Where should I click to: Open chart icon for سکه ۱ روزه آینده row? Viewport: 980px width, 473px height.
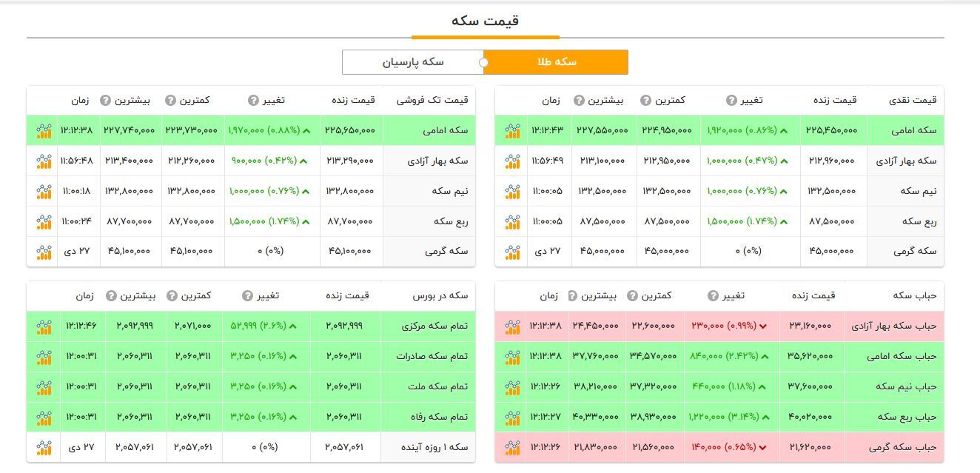44,447
